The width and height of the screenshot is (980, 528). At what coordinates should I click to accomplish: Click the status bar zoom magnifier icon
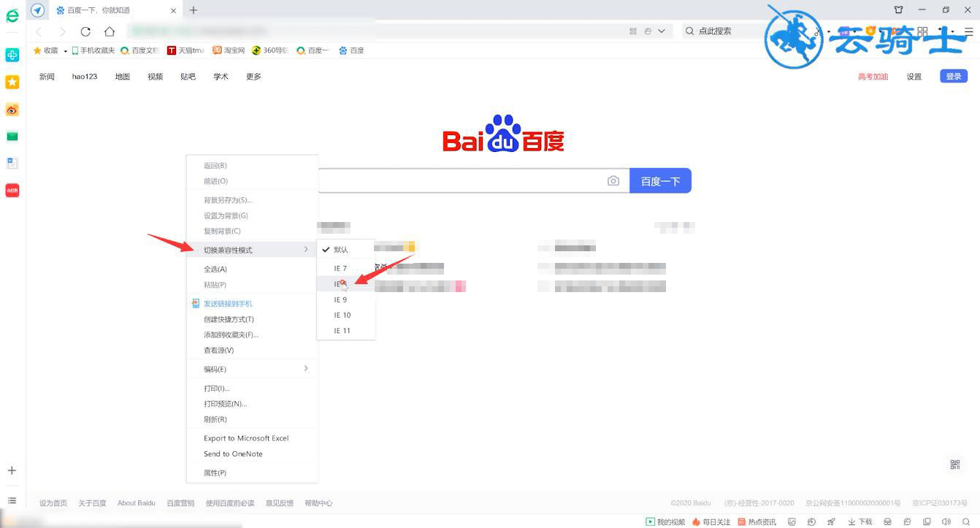click(x=966, y=521)
